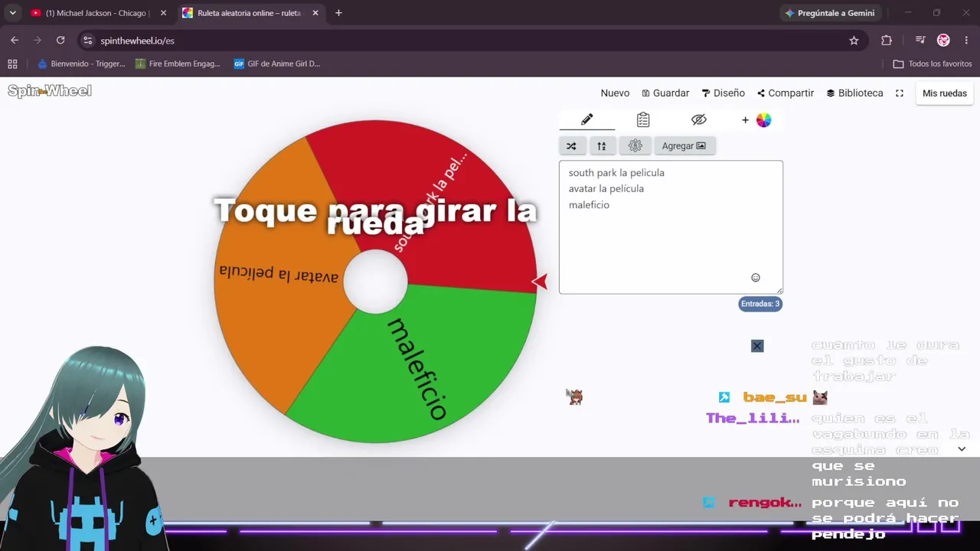View site information icon in address bar
This screenshot has height=551, width=980.
pyautogui.click(x=87, y=41)
